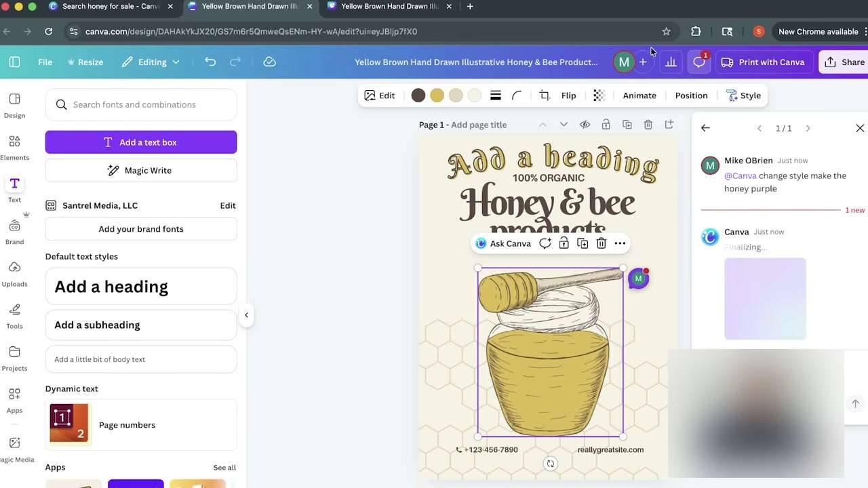Screen dimensions: 868x488
Task: Open the See all apps link
Action: [224, 468]
